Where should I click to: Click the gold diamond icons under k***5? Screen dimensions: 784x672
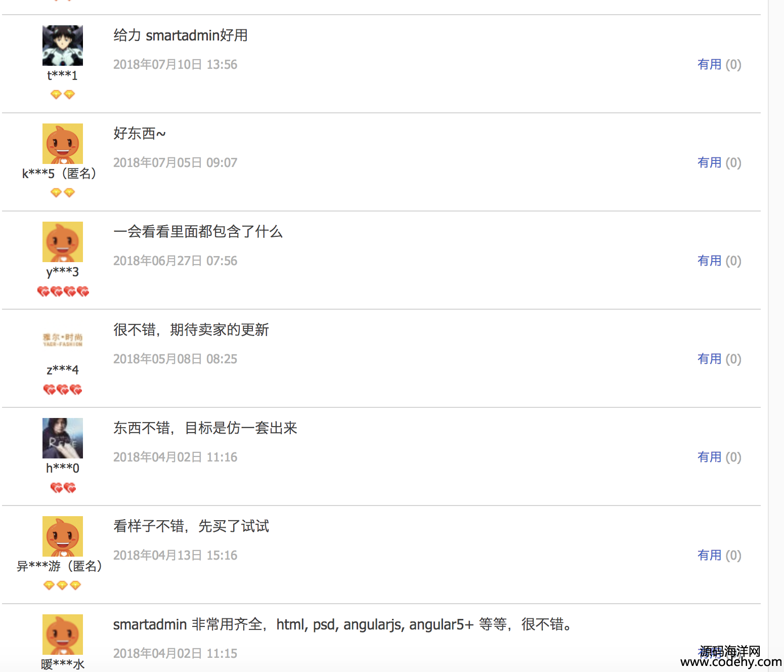pos(63,192)
